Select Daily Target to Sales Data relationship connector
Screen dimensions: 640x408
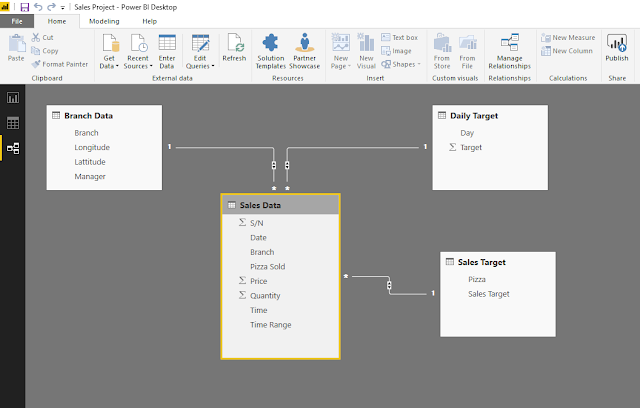point(287,165)
